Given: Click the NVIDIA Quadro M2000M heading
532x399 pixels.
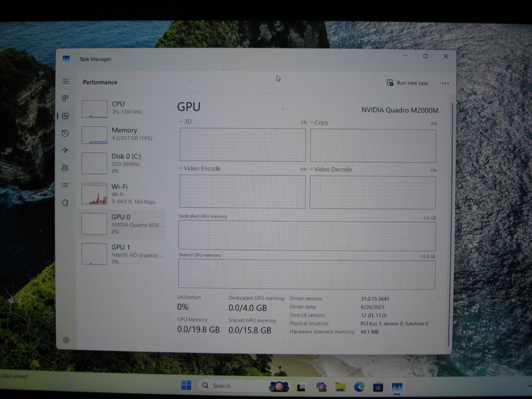Looking at the screenshot, I should tap(400, 110).
